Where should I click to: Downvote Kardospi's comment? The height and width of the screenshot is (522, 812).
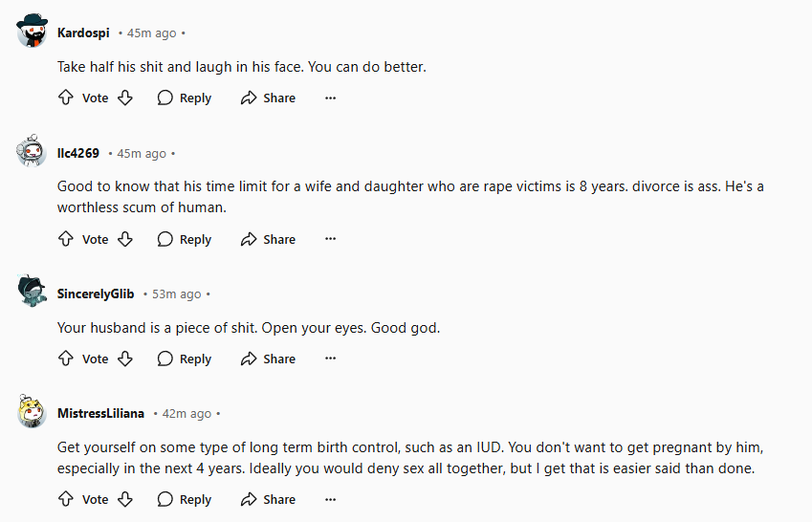125,98
